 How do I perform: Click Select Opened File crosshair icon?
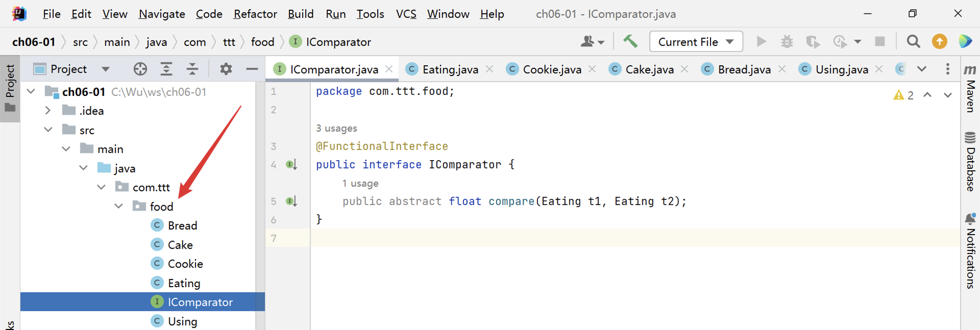[140, 69]
